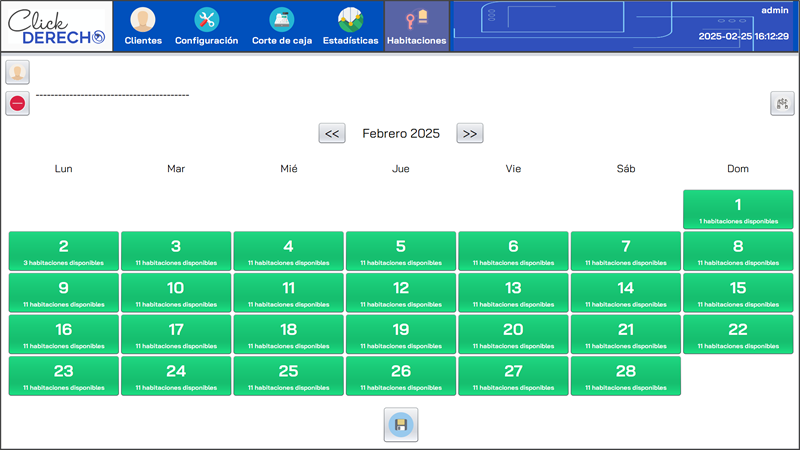The image size is (800, 450).
Task: Open the Estadísticas chart icon
Action: (x=350, y=27)
